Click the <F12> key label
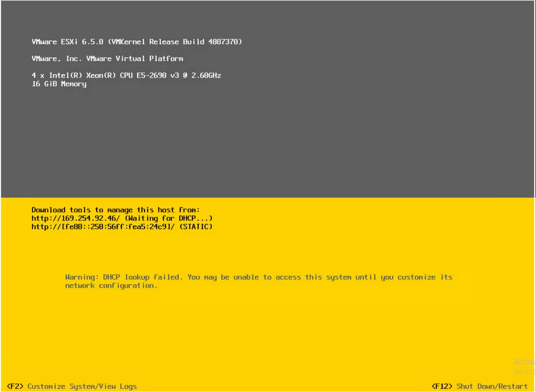 click(x=442, y=386)
